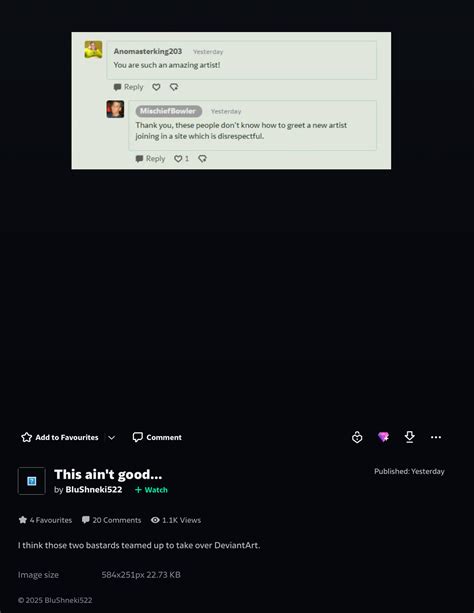Open the BluShneki522 author profile link
The image size is (474, 613).
[x=94, y=489]
